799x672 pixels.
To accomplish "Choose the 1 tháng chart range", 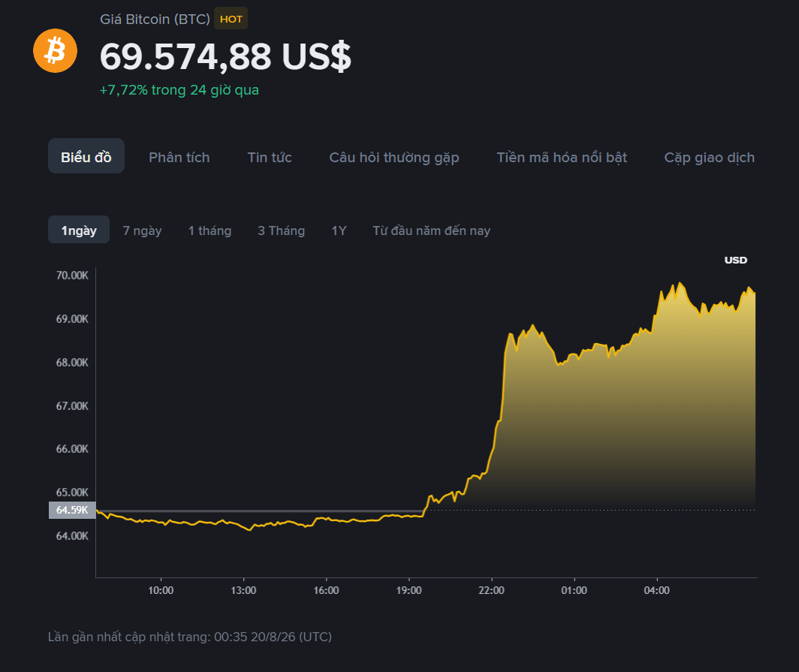I will point(210,231).
